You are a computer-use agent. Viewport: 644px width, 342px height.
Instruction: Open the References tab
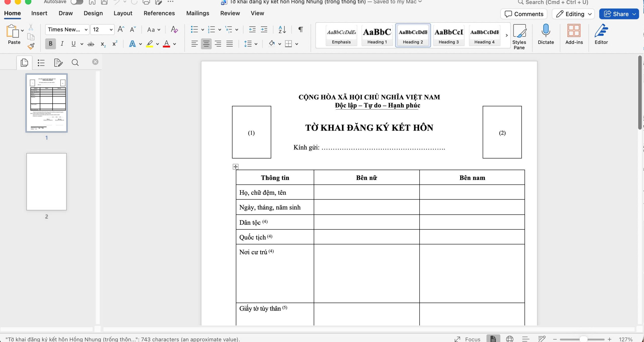pyautogui.click(x=159, y=13)
